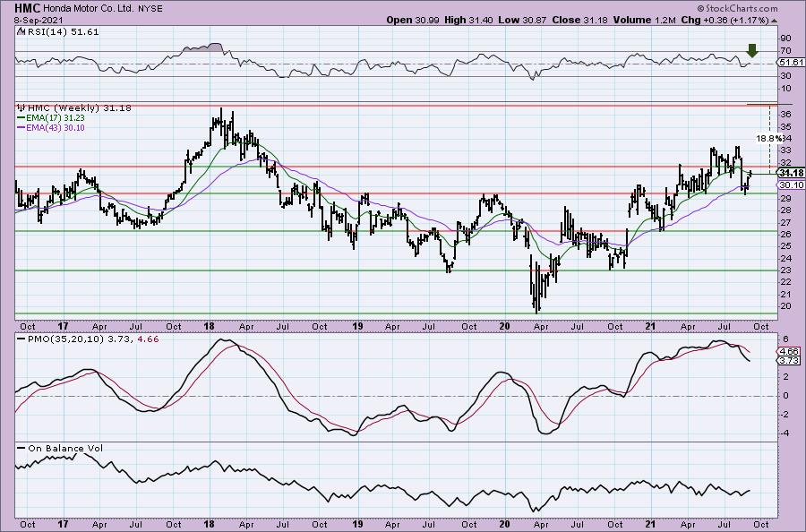Click the HMC (Weekly) 31.18 legend
The height and width of the screenshot is (532, 806).
(80, 108)
